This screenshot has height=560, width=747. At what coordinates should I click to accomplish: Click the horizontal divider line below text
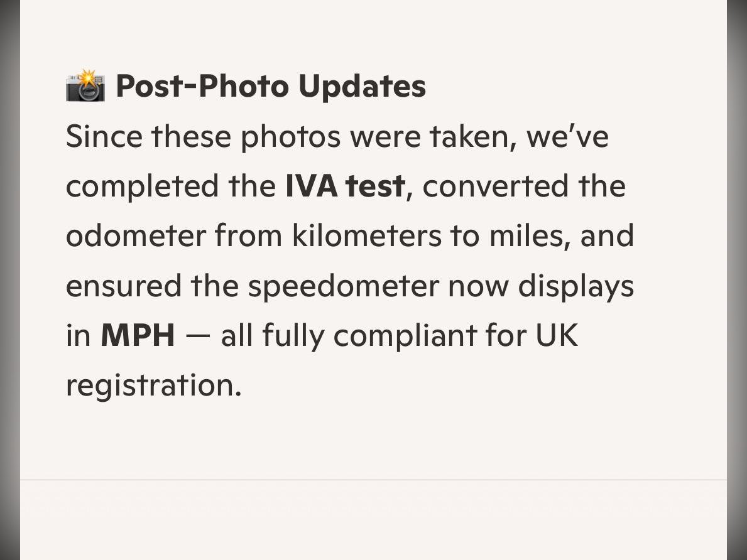373,480
